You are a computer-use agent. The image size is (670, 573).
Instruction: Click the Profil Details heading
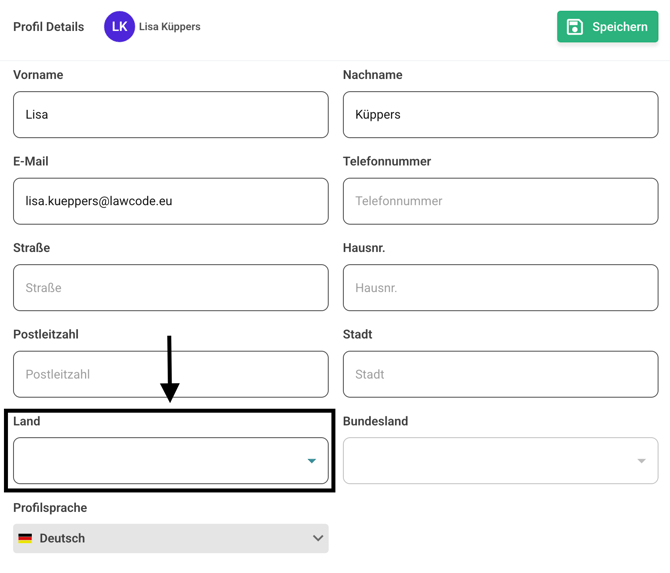pyautogui.click(x=48, y=27)
